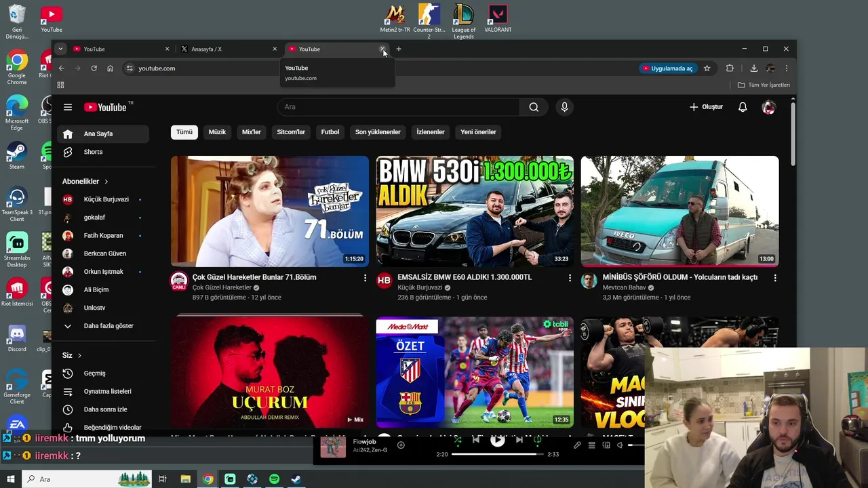Play the Çok Güzel Hareketler 71.Bölüm thumbnail
The height and width of the screenshot is (488, 868).
[x=270, y=211]
